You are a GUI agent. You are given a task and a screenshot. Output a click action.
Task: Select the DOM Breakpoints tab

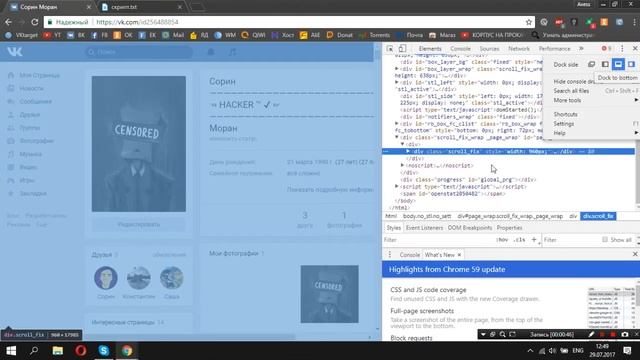click(x=470, y=228)
